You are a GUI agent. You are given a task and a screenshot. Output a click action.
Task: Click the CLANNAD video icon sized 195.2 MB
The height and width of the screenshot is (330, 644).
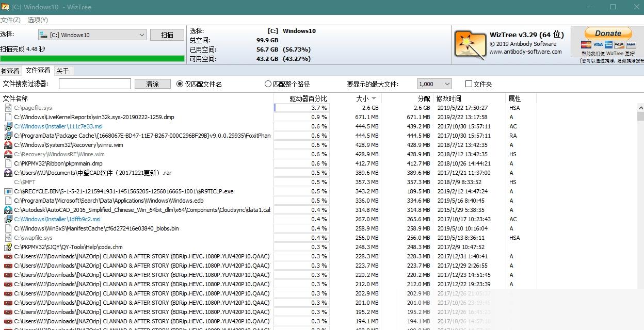tap(8, 312)
